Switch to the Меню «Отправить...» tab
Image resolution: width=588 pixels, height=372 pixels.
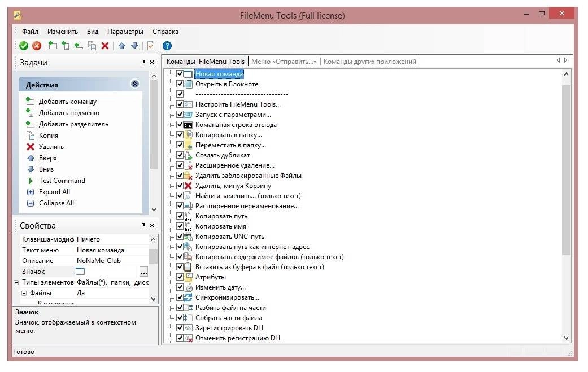coord(284,62)
